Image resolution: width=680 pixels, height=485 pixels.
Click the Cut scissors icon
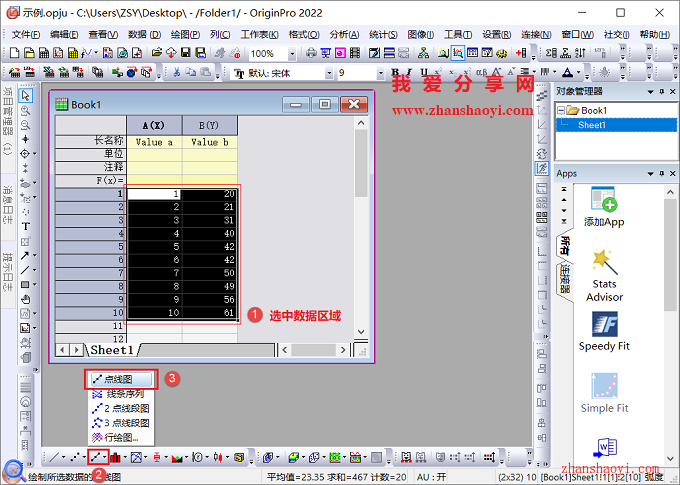click(x=177, y=72)
